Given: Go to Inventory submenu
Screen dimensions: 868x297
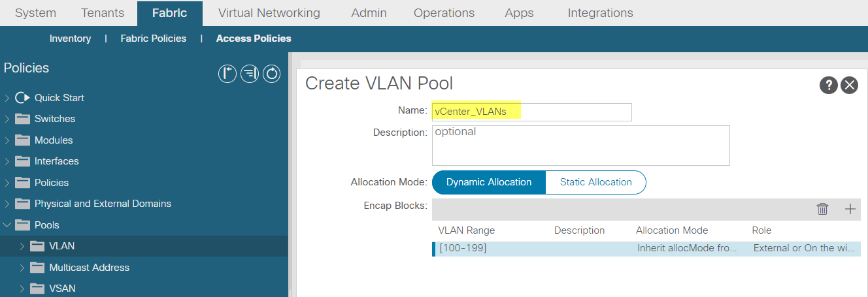Looking at the screenshot, I should (70, 39).
